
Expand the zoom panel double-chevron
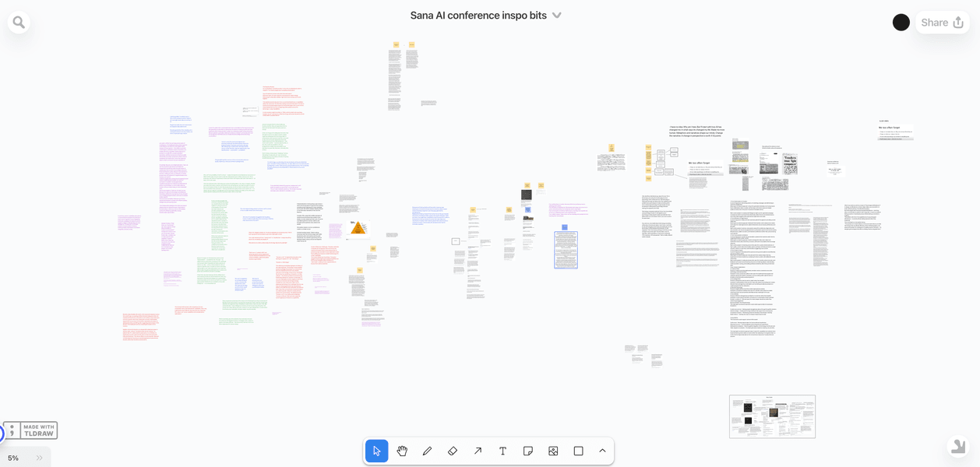(x=40, y=458)
